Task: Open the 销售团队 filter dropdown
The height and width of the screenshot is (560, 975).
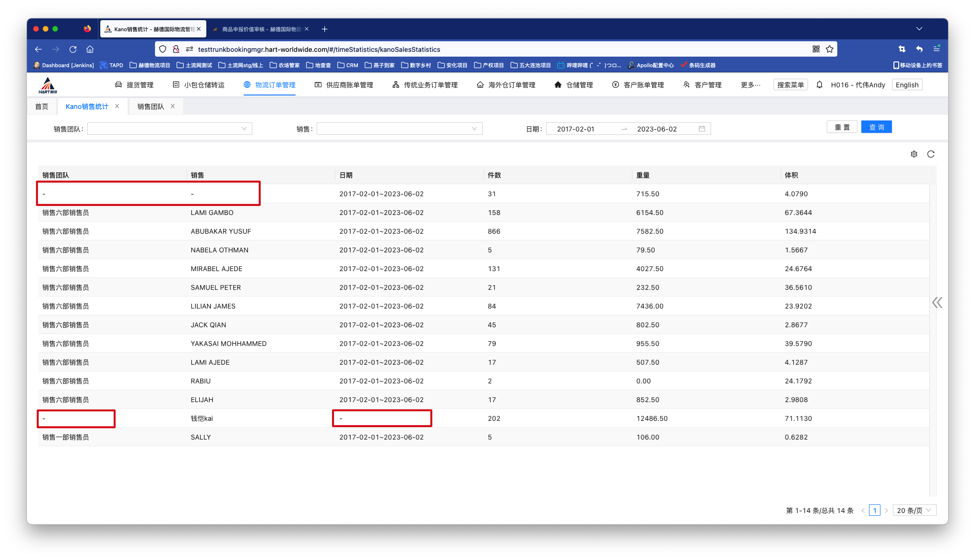Action: pyautogui.click(x=169, y=129)
